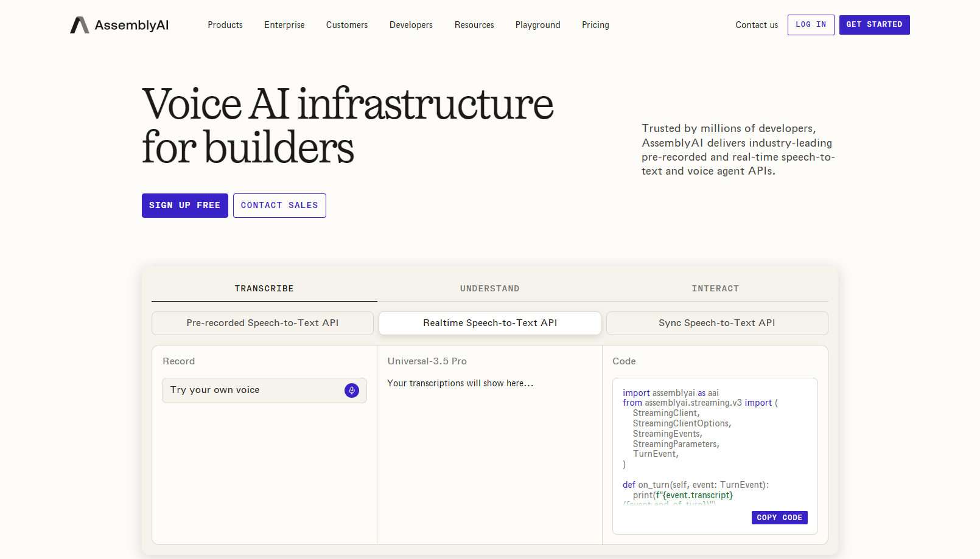Open the Pricing page
The image size is (980, 559).
(x=595, y=25)
